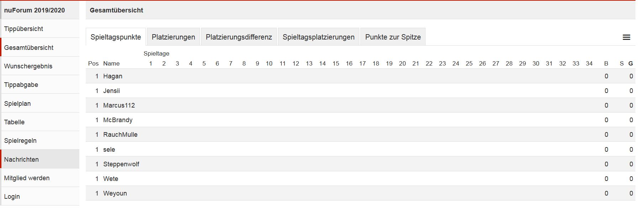
Task: Click matchday 17 column header
Action: tap(362, 63)
